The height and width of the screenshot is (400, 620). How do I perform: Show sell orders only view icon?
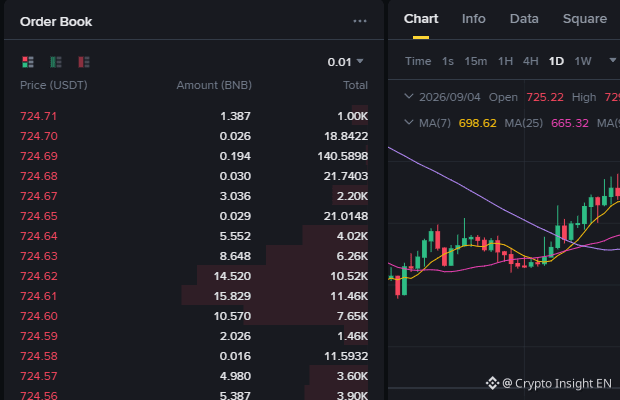click(x=84, y=62)
